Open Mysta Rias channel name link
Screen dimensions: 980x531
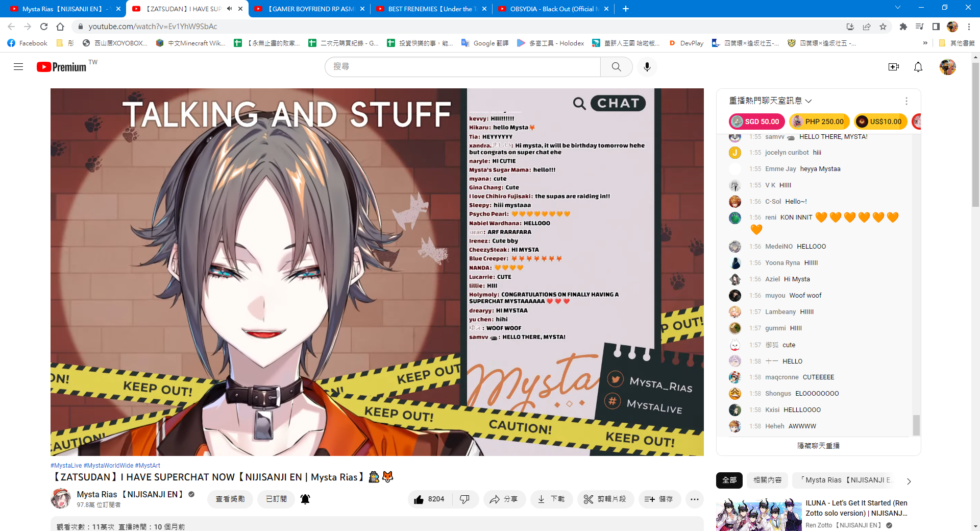(x=130, y=494)
